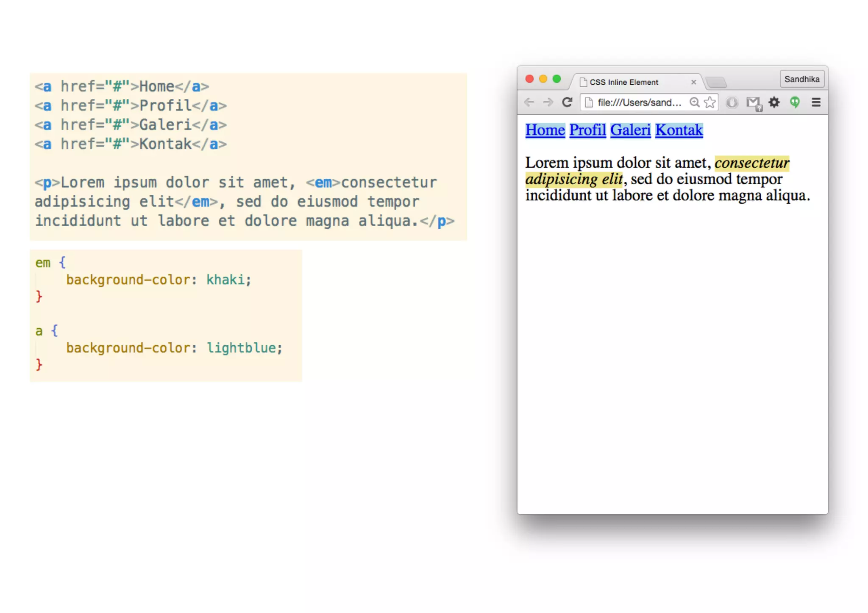Click the Home link
The height and width of the screenshot is (613, 868).
[545, 130]
